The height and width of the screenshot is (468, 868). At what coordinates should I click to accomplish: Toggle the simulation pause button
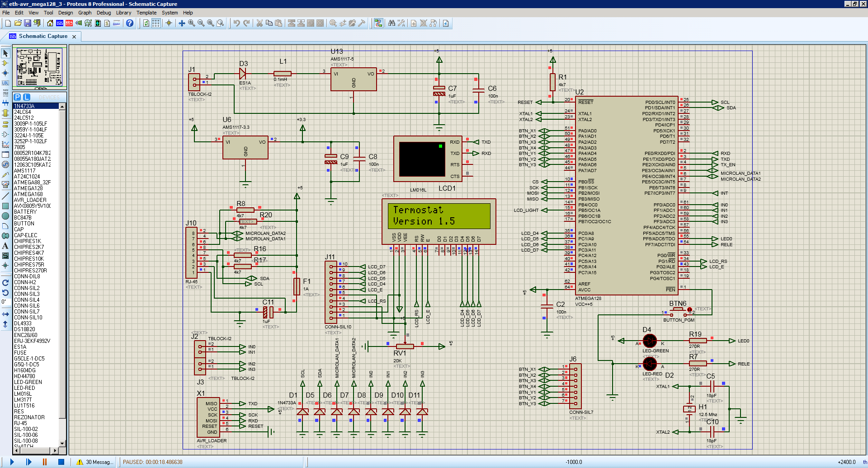click(x=45, y=462)
